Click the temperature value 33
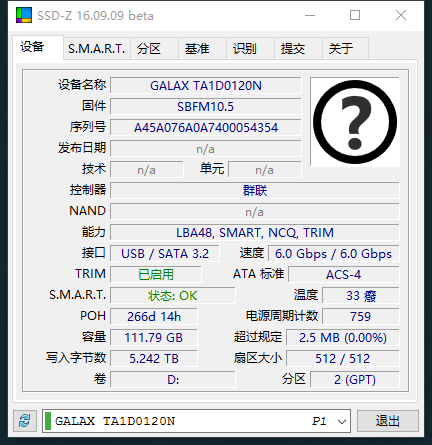This screenshot has width=432, height=445. [x=361, y=296]
